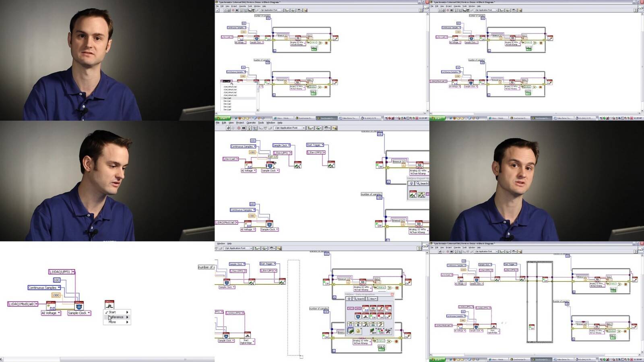Toggle stop button in top-middle upper loop
Image resolution: width=644 pixels, height=362 pixels.
[314, 50]
